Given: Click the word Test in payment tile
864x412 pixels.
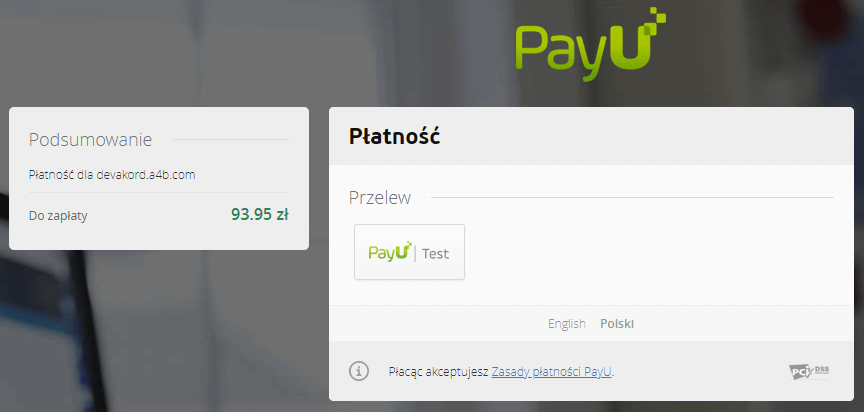Looking at the screenshot, I should [435, 254].
